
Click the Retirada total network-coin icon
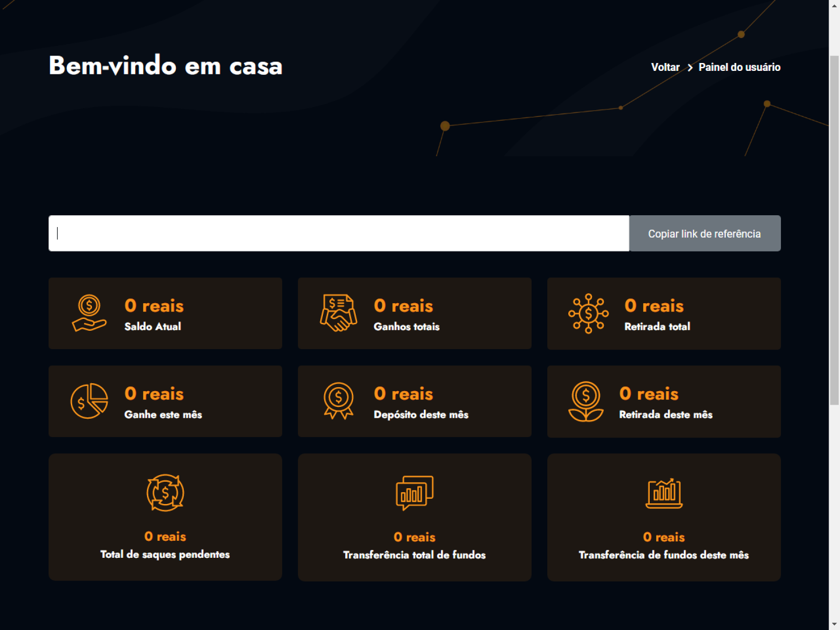588,313
